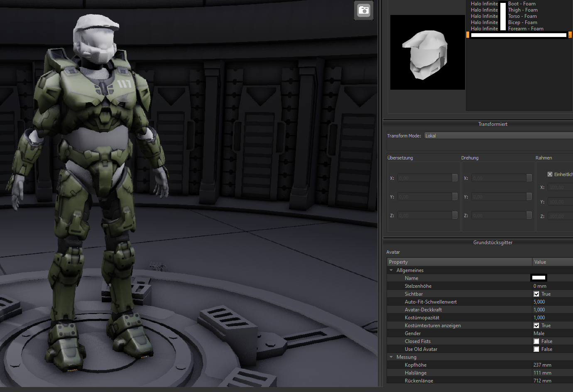Open the Transform Mode dropdown
Image resolution: width=573 pixels, height=392 pixels.
click(498, 136)
